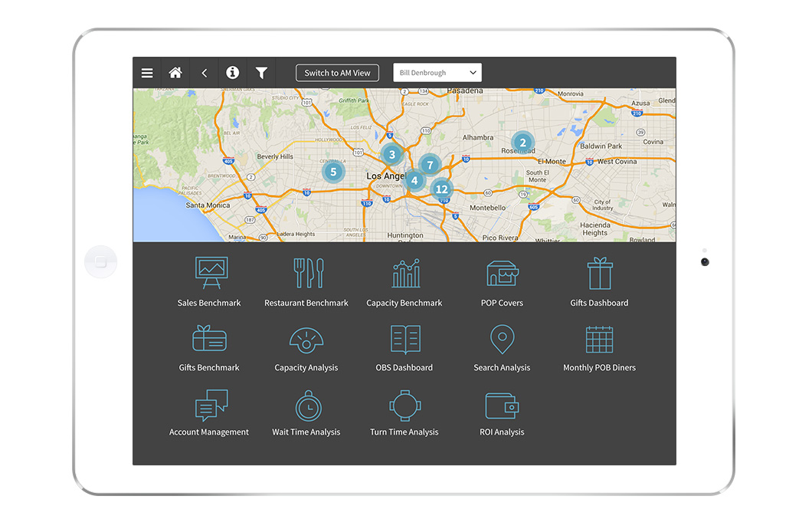Click the Capacity Analysis label
The width and height of the screenshot is (812, 529).
coord(306,368)
